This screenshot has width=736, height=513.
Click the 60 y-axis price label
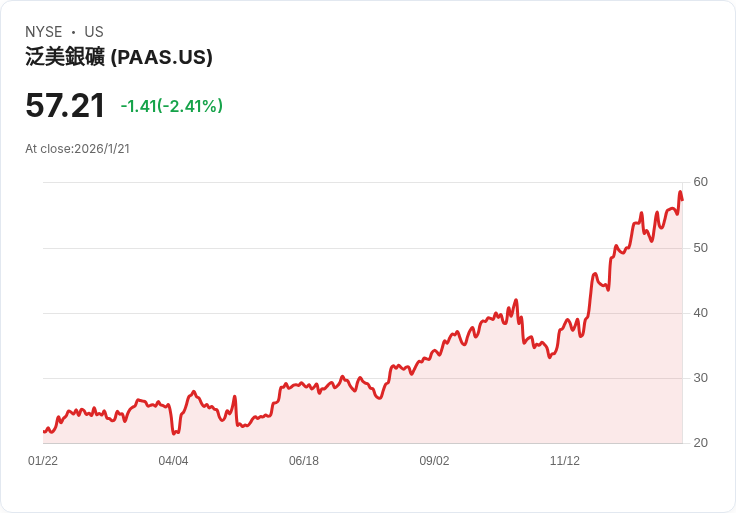(700, 182)
